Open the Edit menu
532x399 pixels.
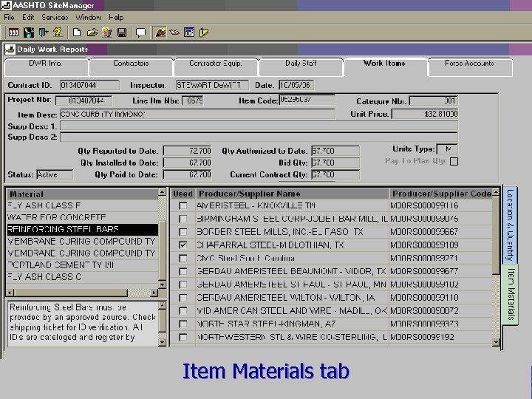click(x=28, y=17)
